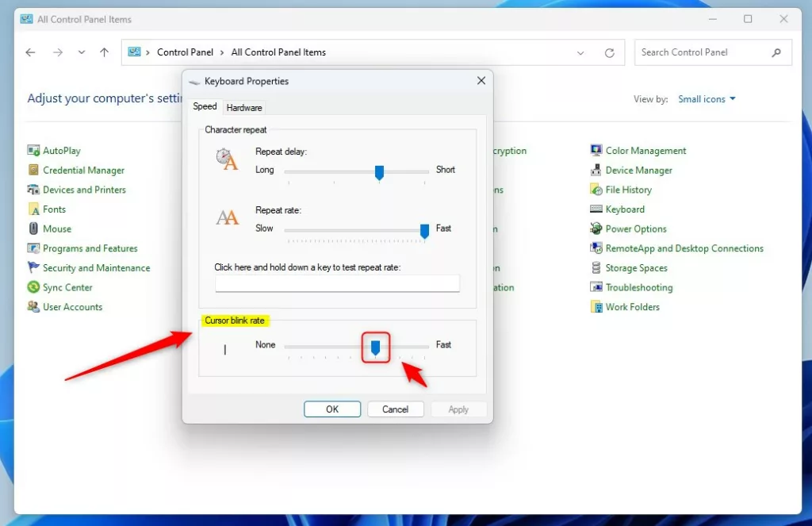The width and height of the screenshot is (812, 526).
Task: Click Device Manager icon
Action: (596, 170)
